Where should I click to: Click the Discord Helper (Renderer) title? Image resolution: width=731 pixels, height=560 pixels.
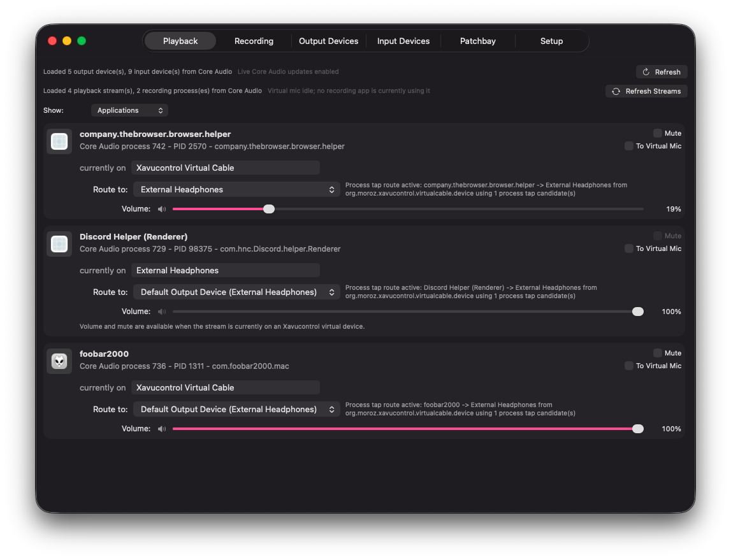tap(134, 236)
